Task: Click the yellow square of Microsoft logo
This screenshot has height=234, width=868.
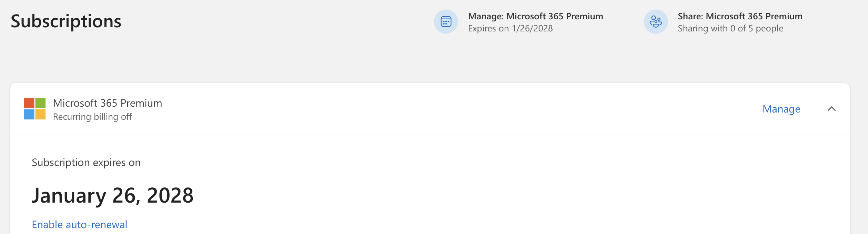Action: (x=40, y=114)
